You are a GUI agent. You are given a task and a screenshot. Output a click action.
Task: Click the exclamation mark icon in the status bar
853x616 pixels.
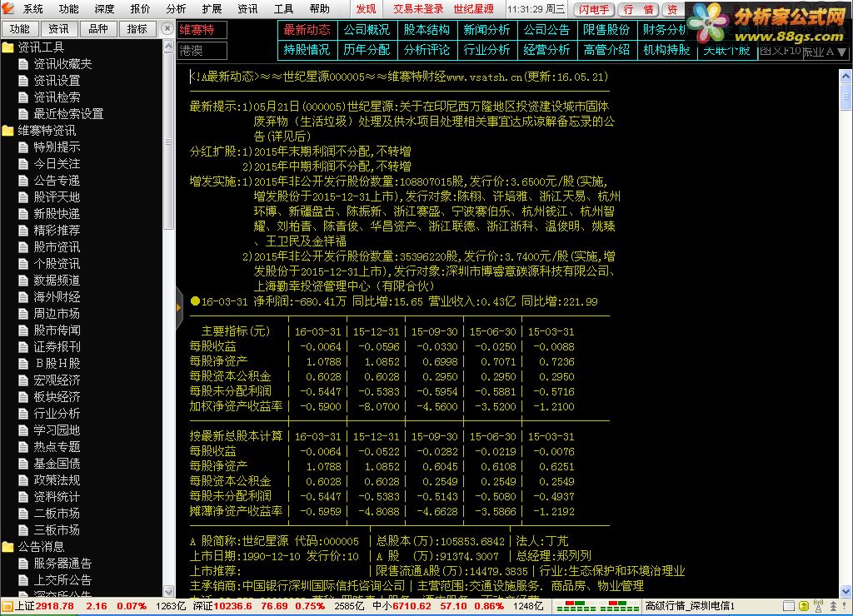(x=845, y=606)
